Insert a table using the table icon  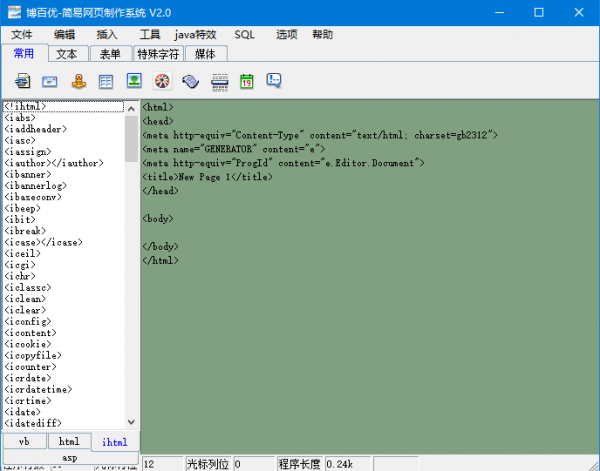[106, 81]
